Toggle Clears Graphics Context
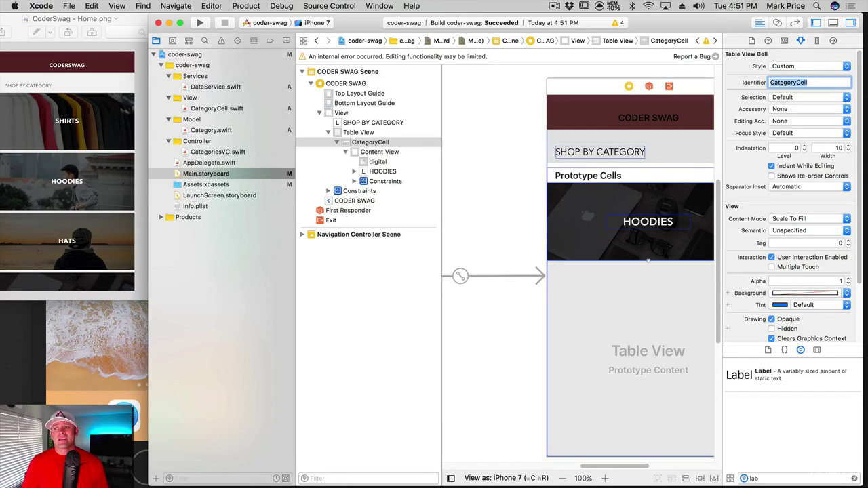The width and height of the screenshot is (868, 488). (771, 338)
